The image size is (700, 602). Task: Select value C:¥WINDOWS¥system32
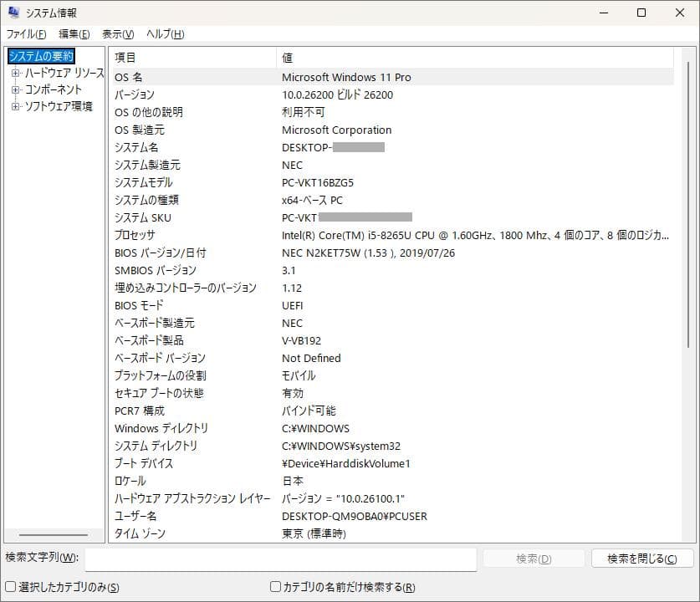coord(341,446)
